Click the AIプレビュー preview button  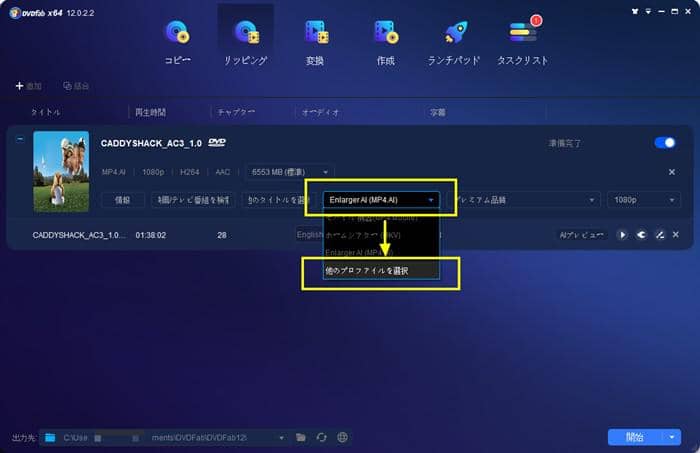(581, 235)
